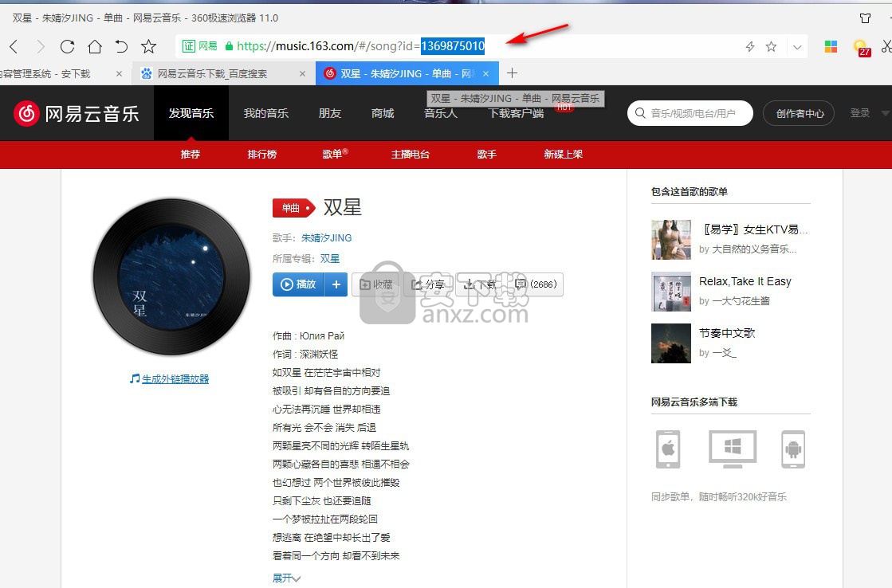
Task: Open the skin (shirt) icon in title bar
Action: coord(865,18)
